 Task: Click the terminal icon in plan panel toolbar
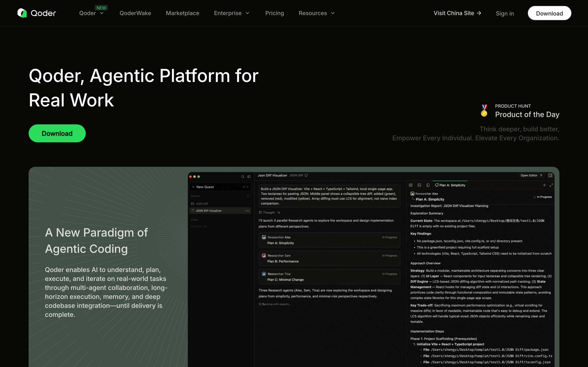point(419,185)
